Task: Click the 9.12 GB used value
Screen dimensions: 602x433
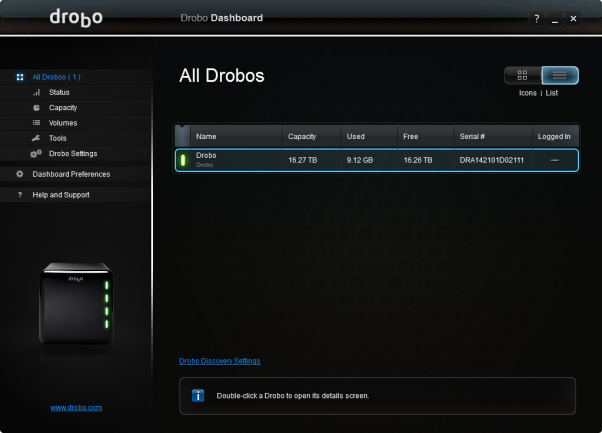Action: point(360,160)
